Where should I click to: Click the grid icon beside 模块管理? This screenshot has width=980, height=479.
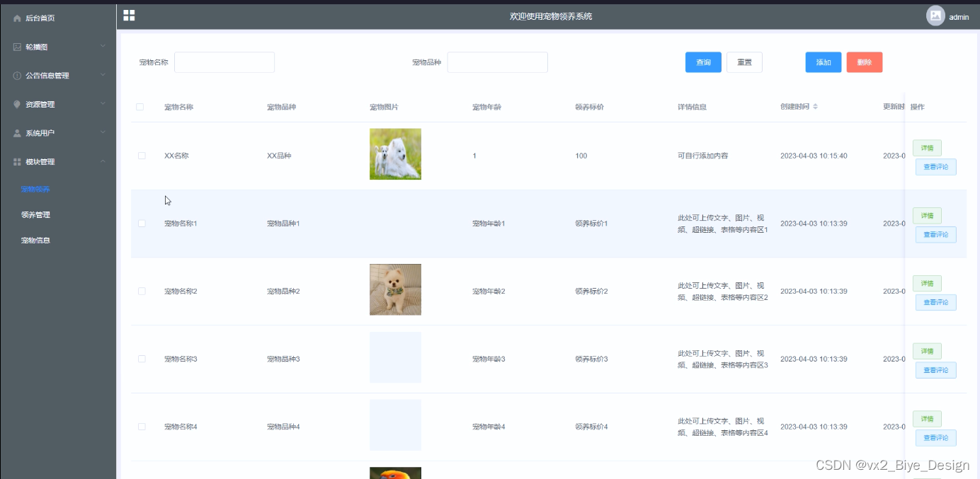tap(17, 162)
